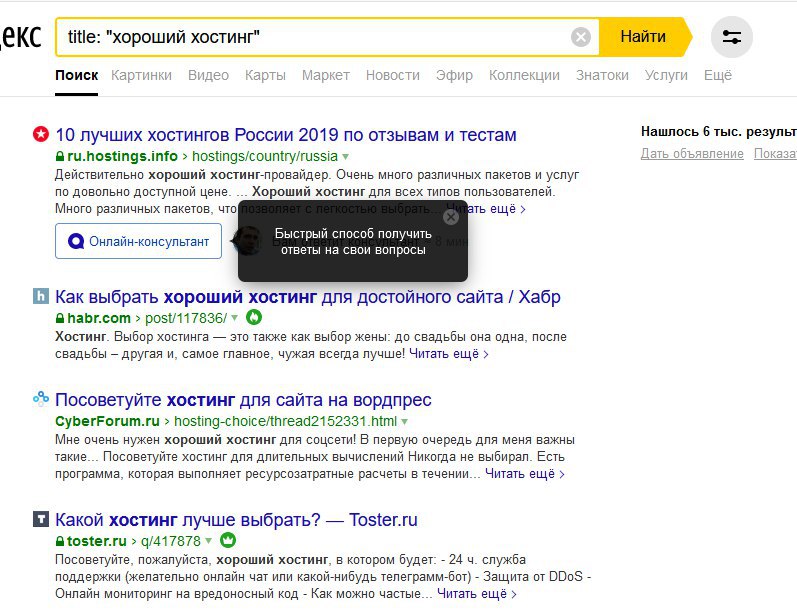This screenshot has height=611, width=797.
Task: Open the Картинки tab
Action: [141, 75]
